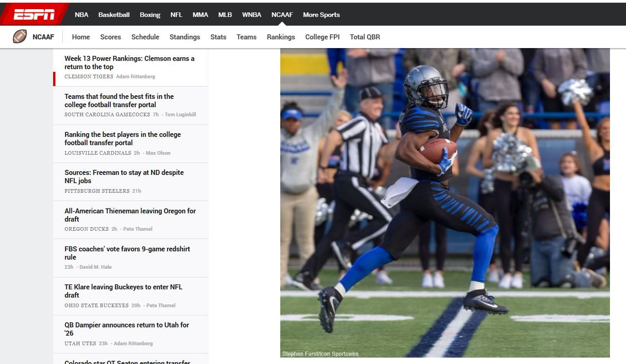
Task: Open the NFL menu
Action: pos(176,15)
